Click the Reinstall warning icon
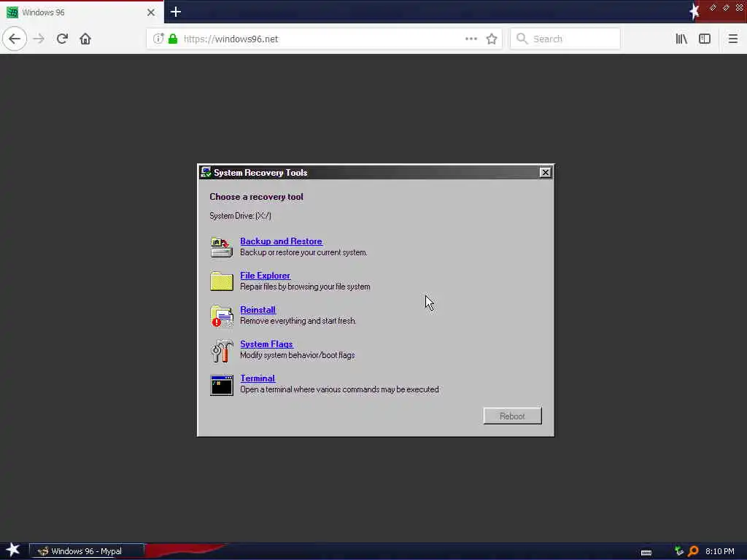Viewport: 747px width, 560px height. click(222, 316)
